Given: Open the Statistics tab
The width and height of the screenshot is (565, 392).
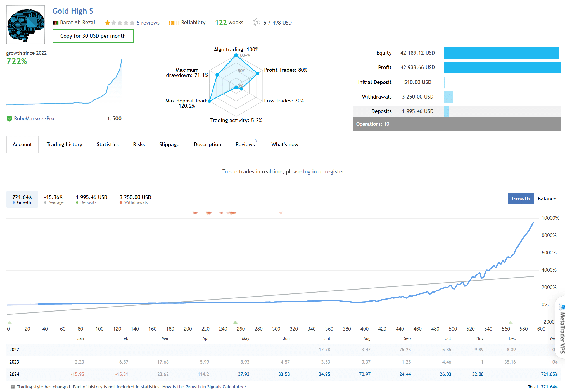Looking at the screenshot, I should [108, 144].
